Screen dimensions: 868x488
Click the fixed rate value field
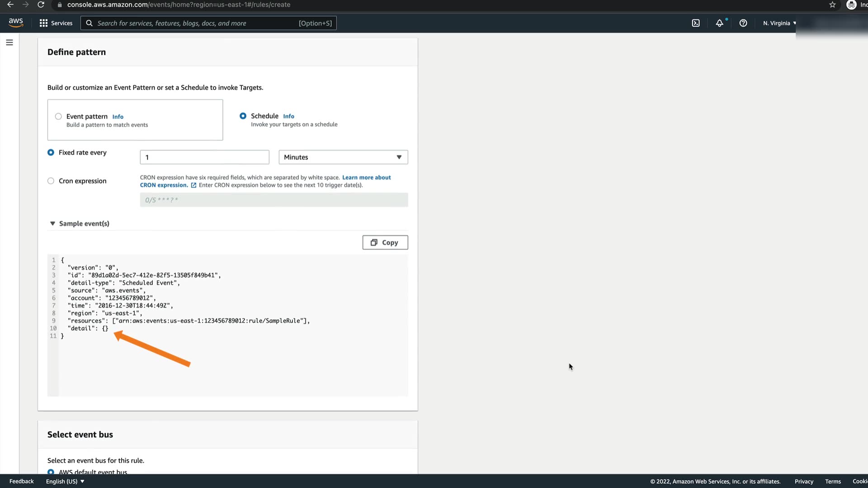click(x=204, y=157)
